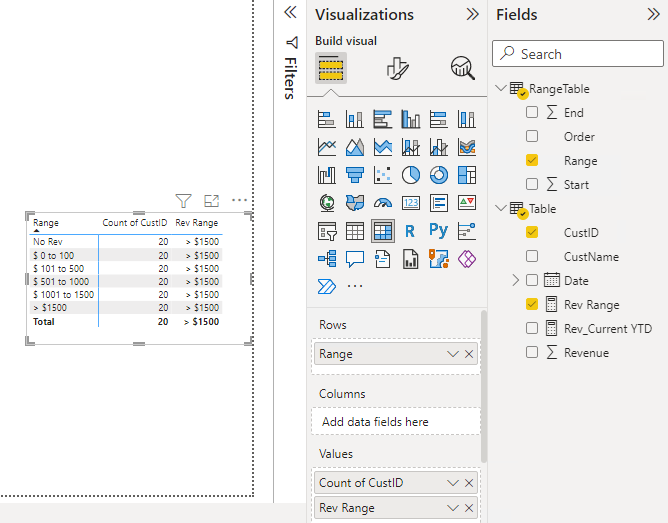Choose the line chart visual
Image resolution: width=668 pixels, height=523 pixels.
pyautogui.click(x=327, y=147)
